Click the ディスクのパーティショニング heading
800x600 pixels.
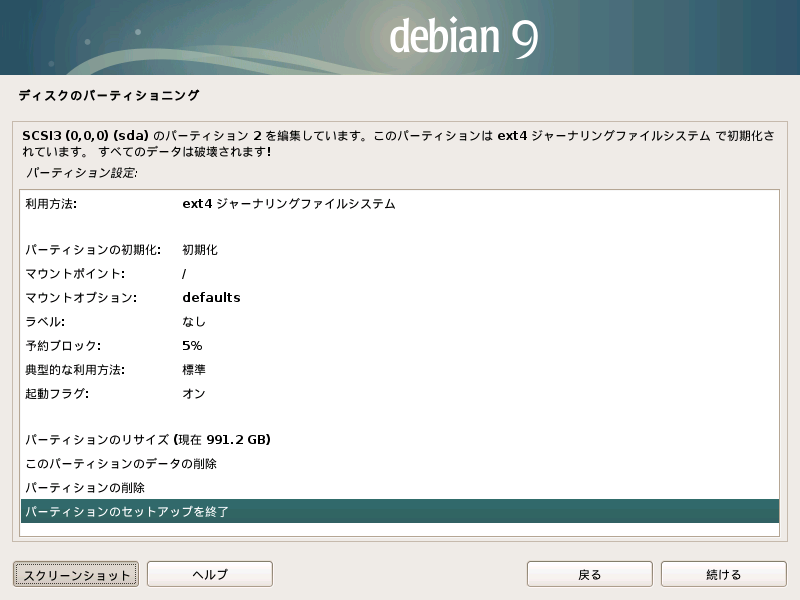109,96
